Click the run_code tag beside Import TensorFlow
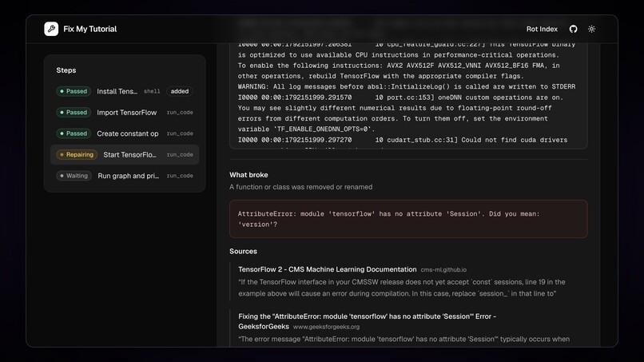The height and width of the screenshot is (362, 644). (x=180, y=112)
